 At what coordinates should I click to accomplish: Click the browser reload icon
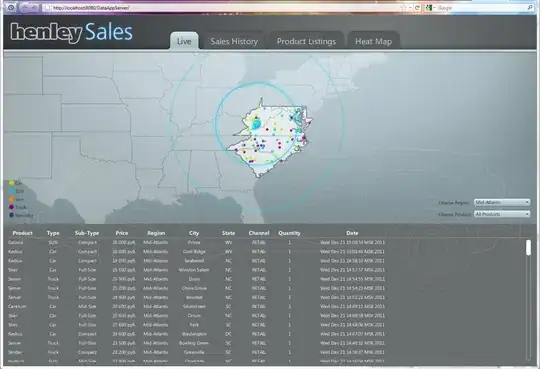[x=417, y=8]
